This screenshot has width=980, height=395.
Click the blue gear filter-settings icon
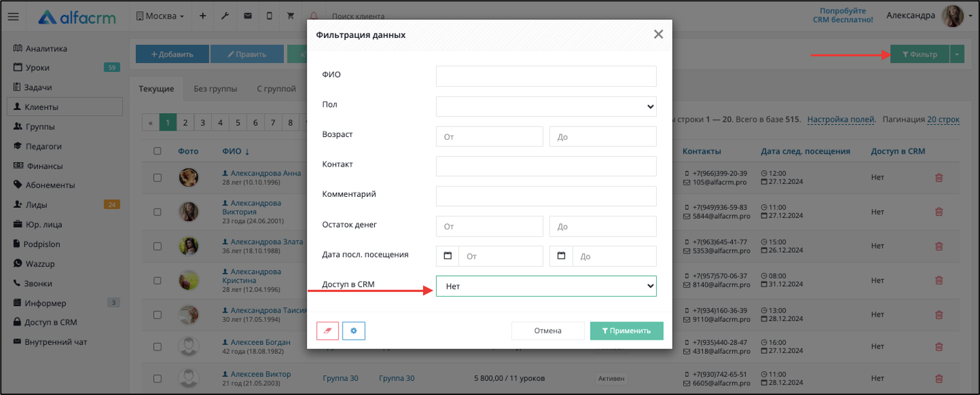coord(353,331)
